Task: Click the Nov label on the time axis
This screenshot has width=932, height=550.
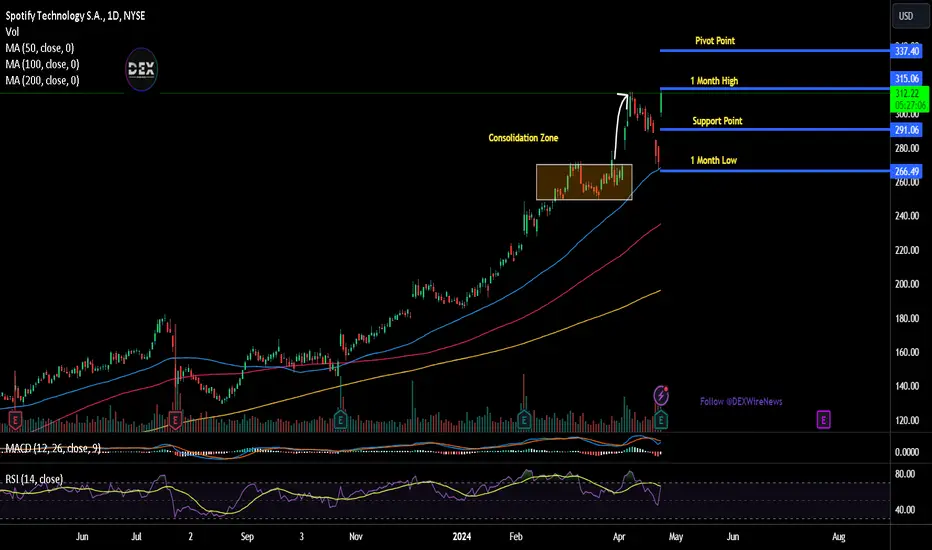Action: point(355,536)
